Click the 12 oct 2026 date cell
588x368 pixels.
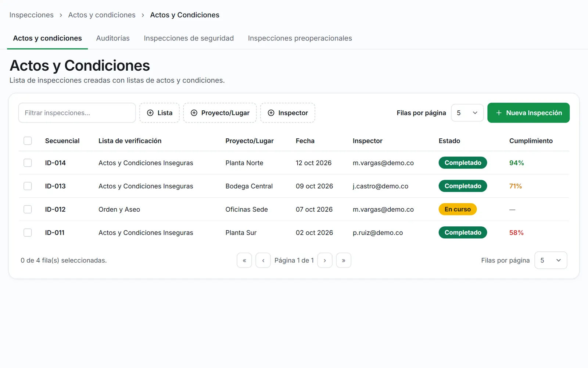tap(313, 163)
